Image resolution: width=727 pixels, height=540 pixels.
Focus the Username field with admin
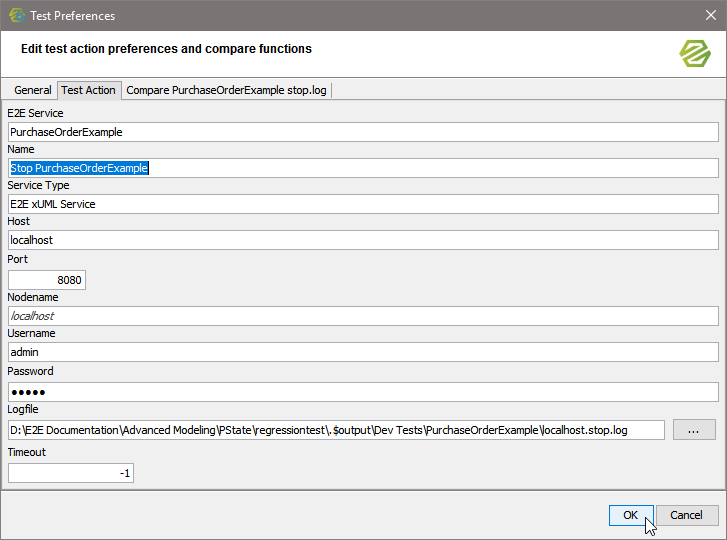[363, 352]
